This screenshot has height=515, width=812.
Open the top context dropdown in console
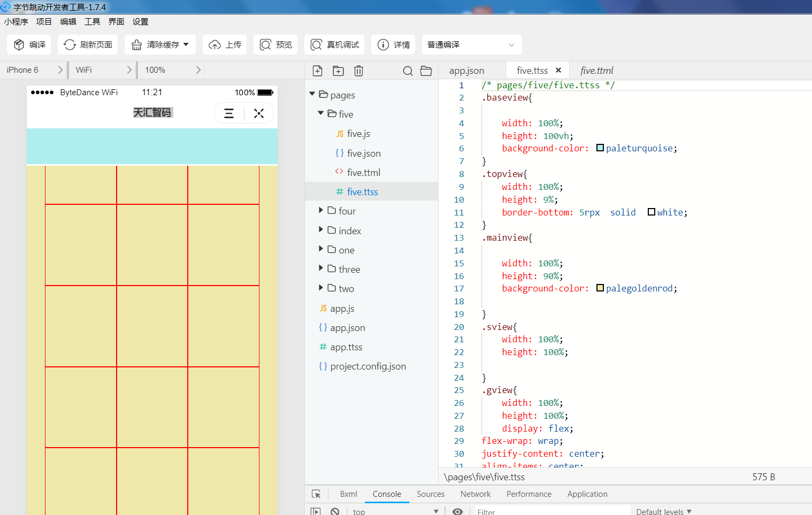pyautogui.click(x=395, y=512)
